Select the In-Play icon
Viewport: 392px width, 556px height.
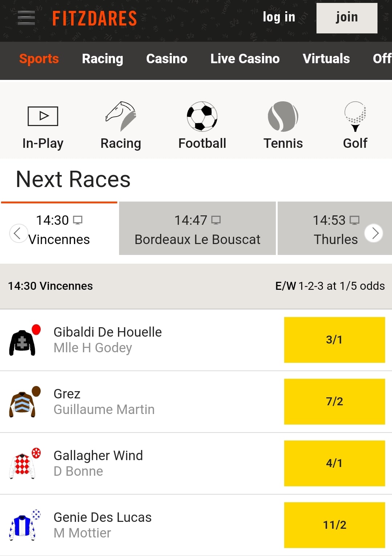coord(42,116)
